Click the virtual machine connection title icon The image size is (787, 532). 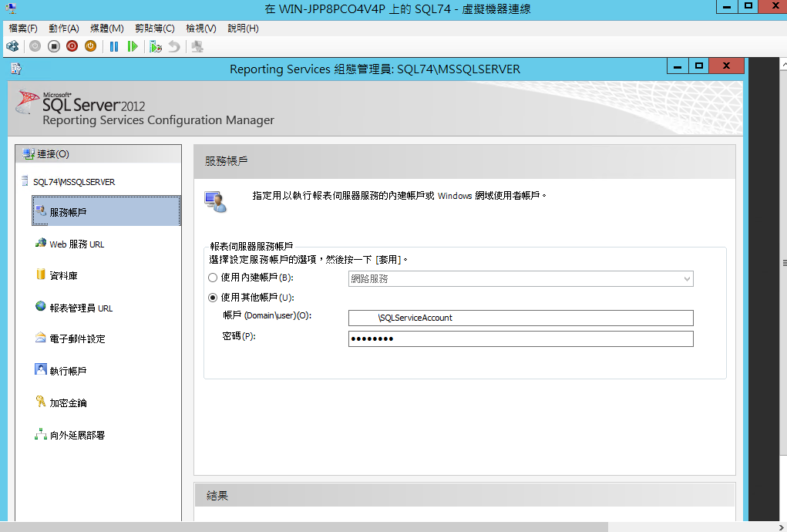(x=9, y=8)
